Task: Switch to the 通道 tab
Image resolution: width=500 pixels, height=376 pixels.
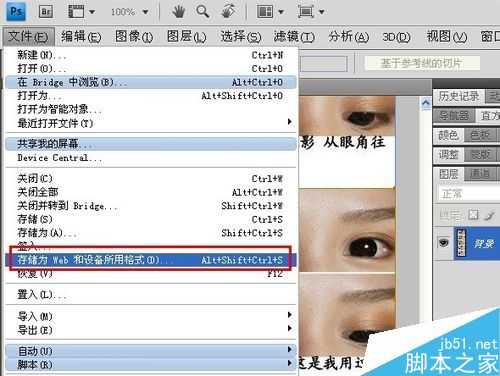Action: click(480, 174)
